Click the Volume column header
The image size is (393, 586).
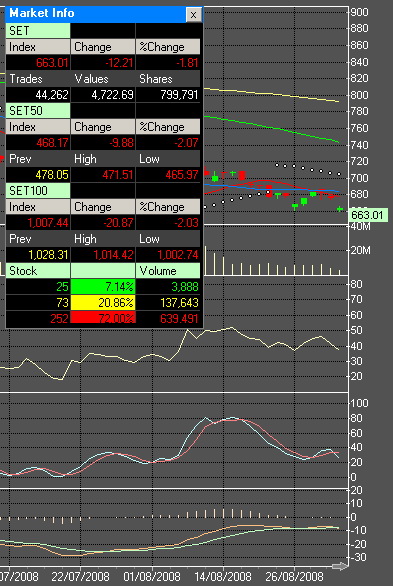pos(168,271)
